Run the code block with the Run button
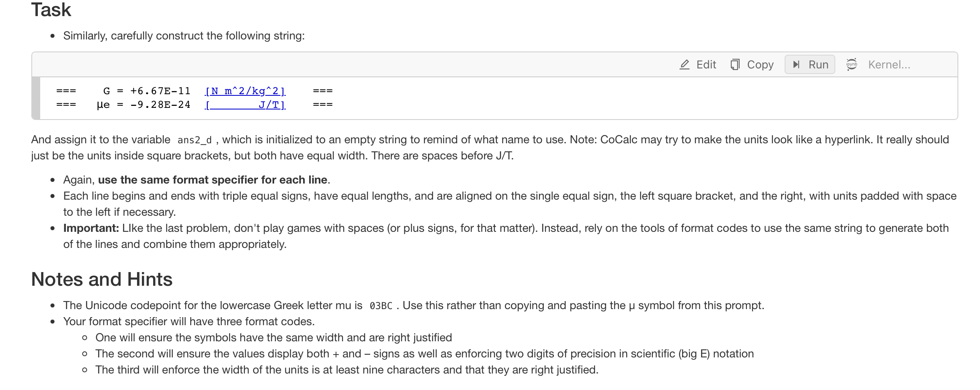The image size is (980, 390). tap(810, 64)
